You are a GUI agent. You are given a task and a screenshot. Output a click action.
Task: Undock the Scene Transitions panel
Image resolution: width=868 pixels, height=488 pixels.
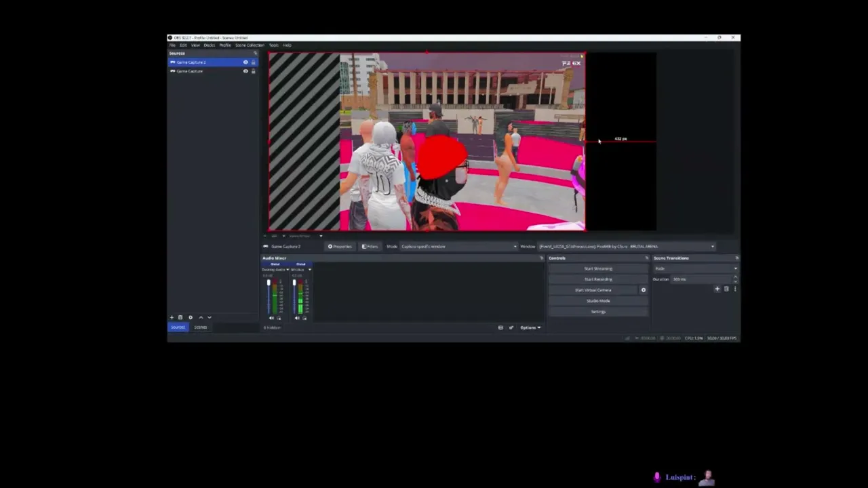point(736,258)
